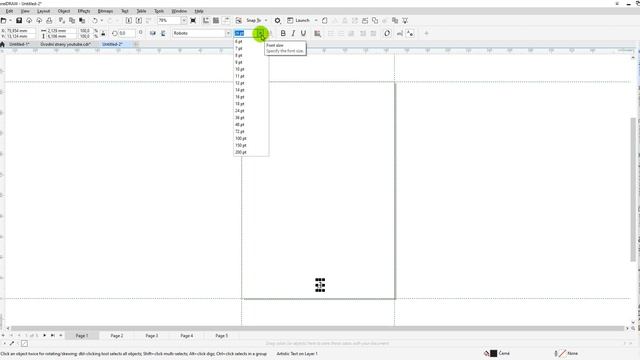Click the rotation angle input field

(127, 33)
